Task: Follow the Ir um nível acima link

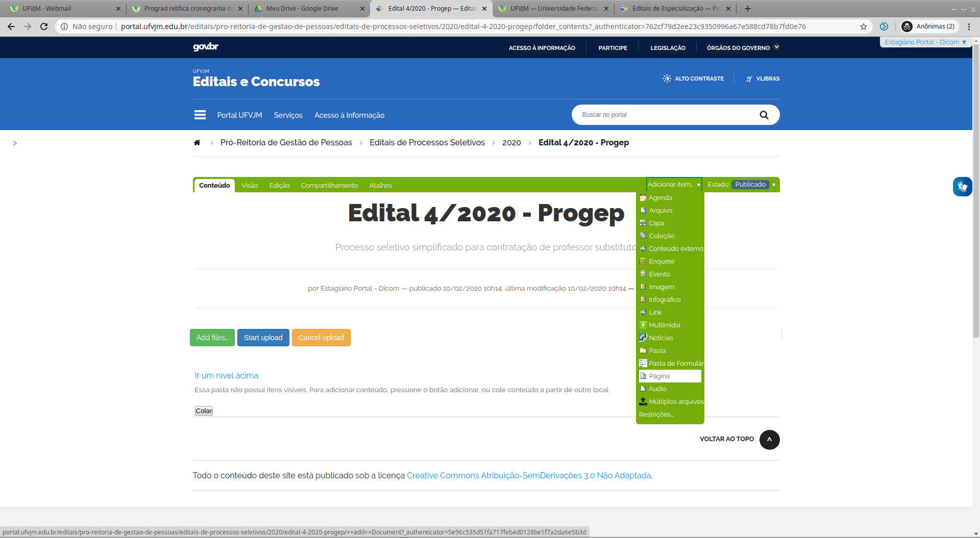Action: [x=226, y=376]
